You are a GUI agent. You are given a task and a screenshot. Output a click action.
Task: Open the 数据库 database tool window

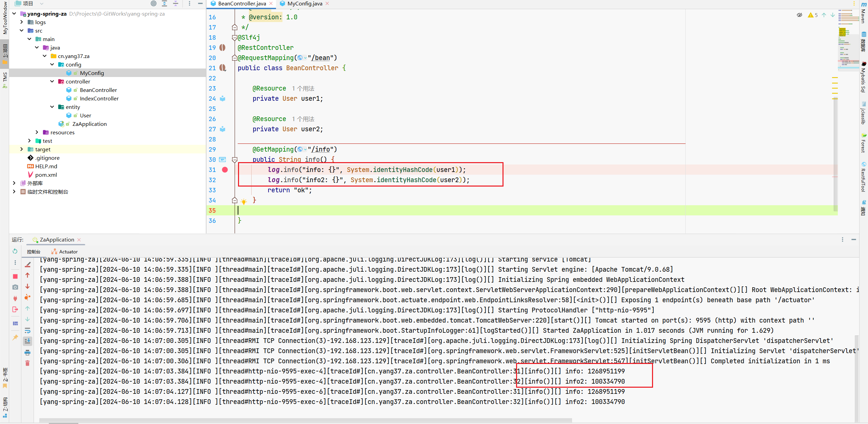click(x=864, y=42)
